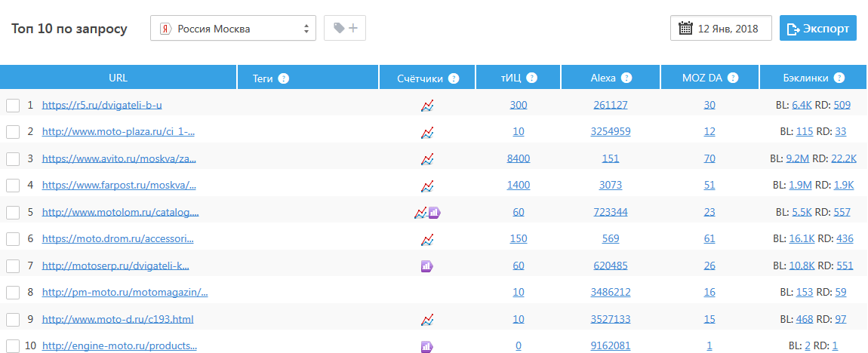Click the help icon beside Alexa header
868x353 pixels.
coord(626,78)
